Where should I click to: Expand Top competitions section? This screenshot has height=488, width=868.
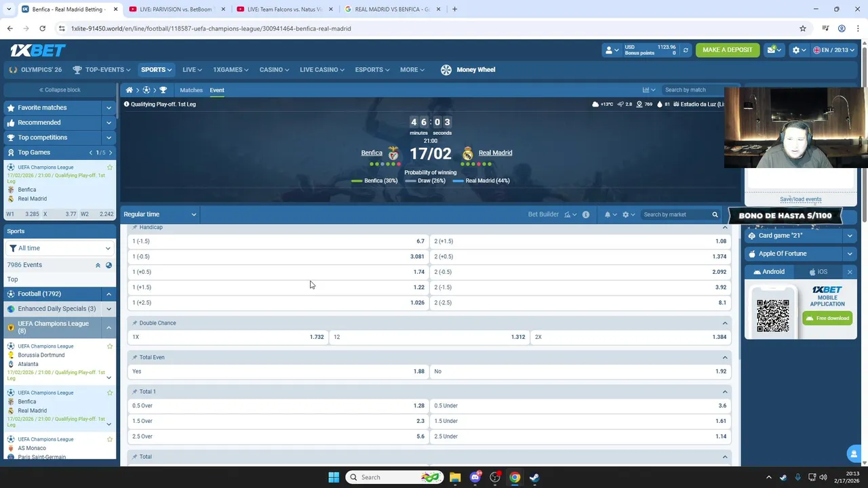click(x=108, y=138)
